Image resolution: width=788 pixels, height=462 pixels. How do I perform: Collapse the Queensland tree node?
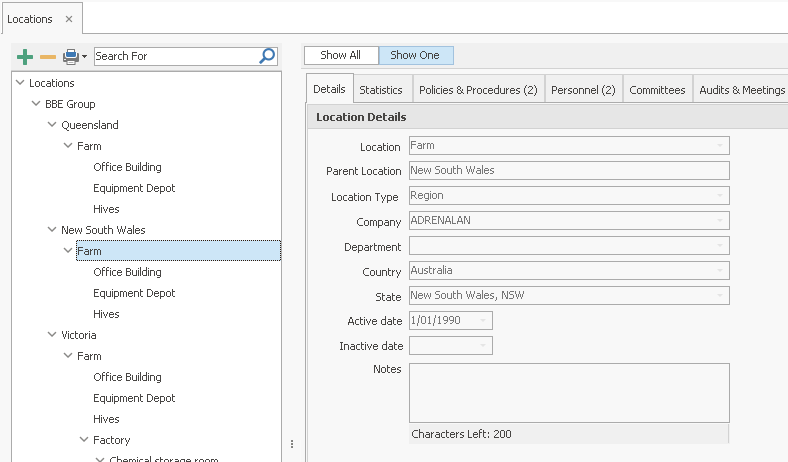point(52,125)
